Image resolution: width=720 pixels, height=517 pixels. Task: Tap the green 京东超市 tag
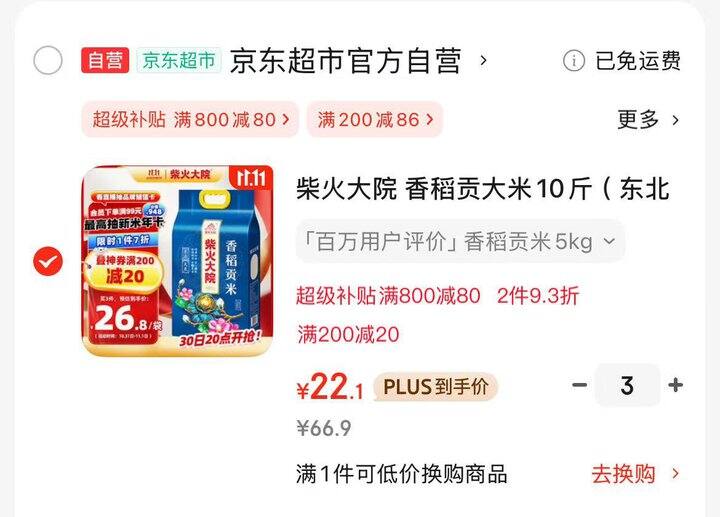pyautogui.click(x=179, y=60)
